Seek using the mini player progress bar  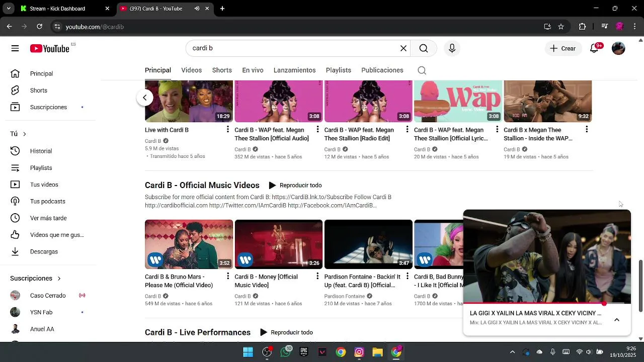547,304
